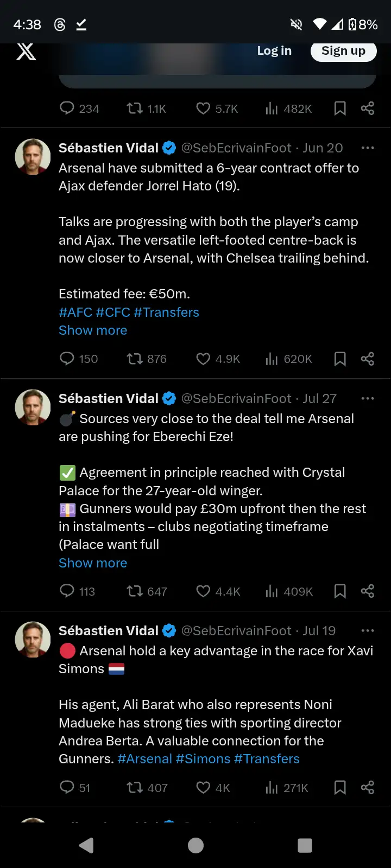Bookmark the Jorrel Hato tweet
The image size is (391, 868).
click(340, 359)
